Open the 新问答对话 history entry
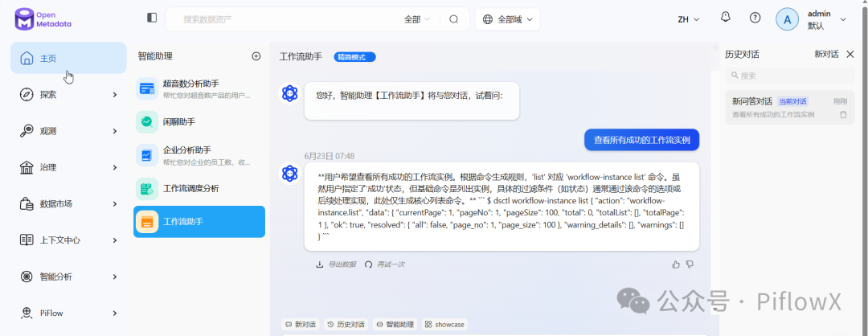Viewport: 868px width, 336px height. coord(790,108)
